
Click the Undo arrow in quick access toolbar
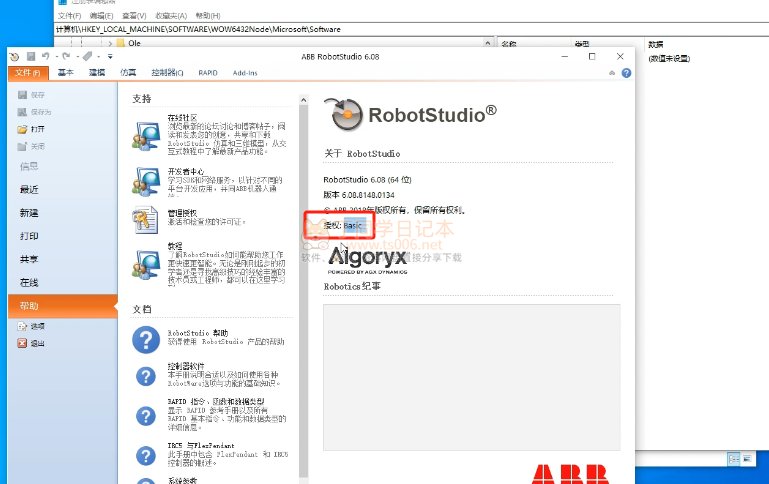coord(46,56)
